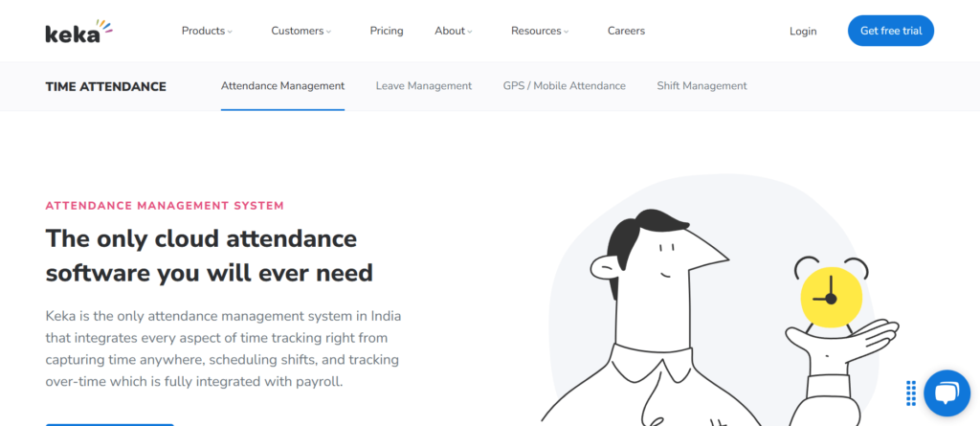Select the Attendance Management tab

pos(282,86)
